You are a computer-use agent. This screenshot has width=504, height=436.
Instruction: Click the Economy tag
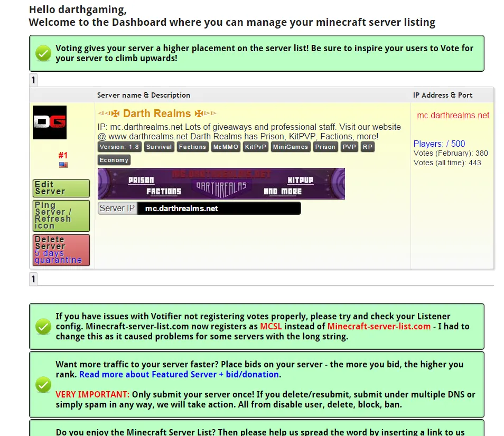(x=114, y=160)
